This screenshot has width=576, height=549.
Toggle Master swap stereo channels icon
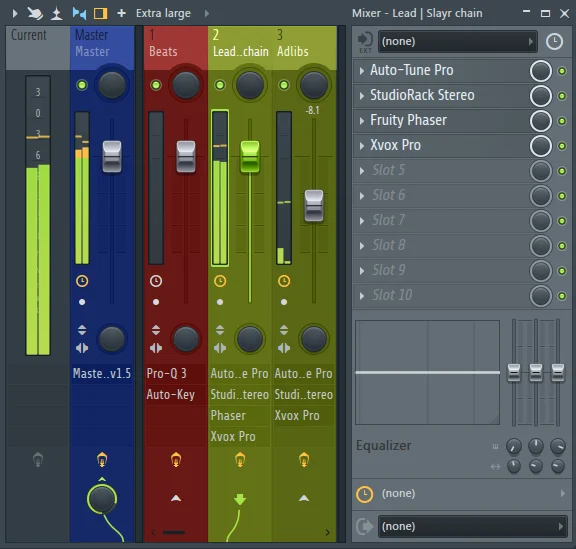click(82, 348)
